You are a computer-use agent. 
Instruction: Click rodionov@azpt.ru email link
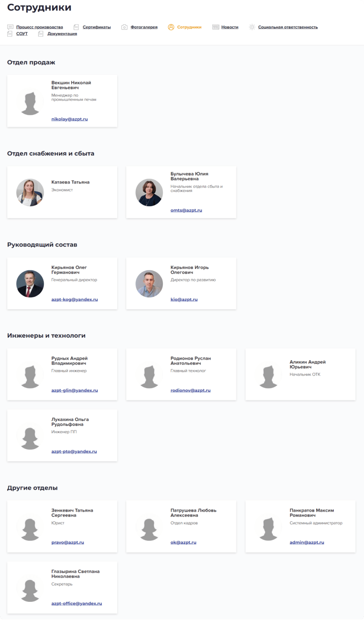click(191, 390)
